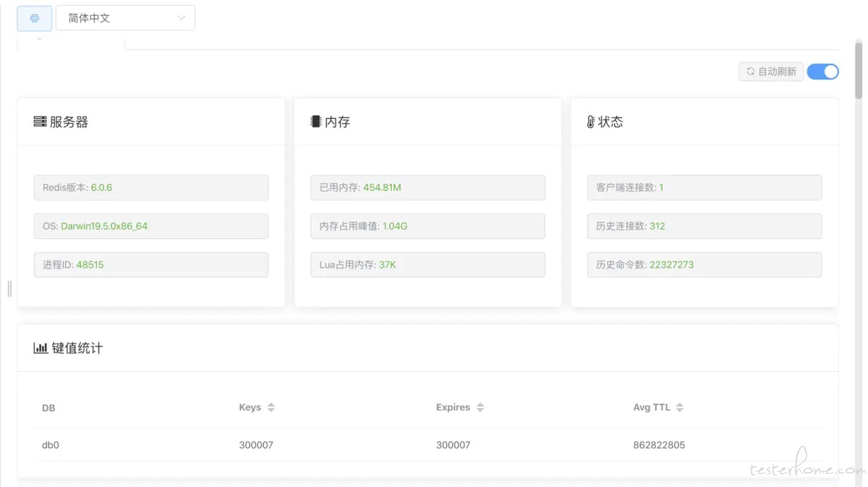The image size is (868, 487).
Task: Click the Avg TTL value 862822805
Action: (x=659, y=445)
